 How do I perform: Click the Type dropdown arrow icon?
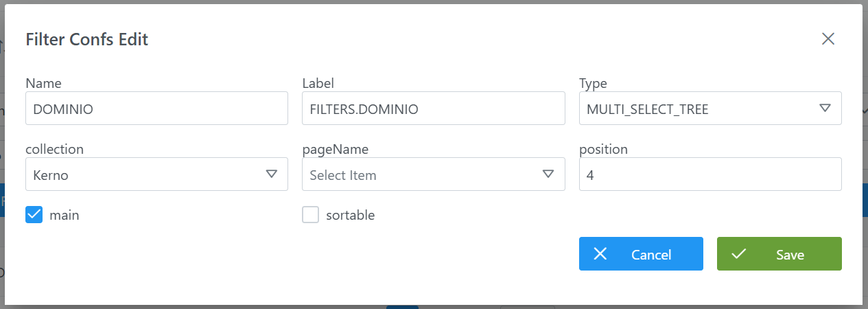[x=825, y=108]
